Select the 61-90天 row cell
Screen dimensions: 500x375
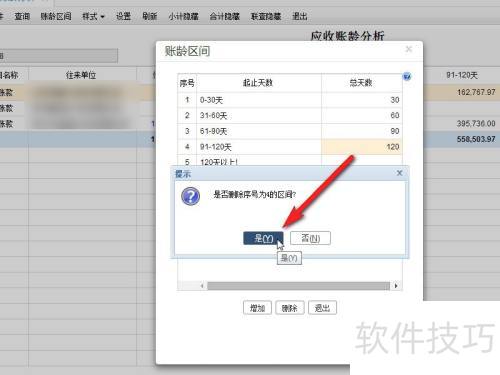point(259,131)
